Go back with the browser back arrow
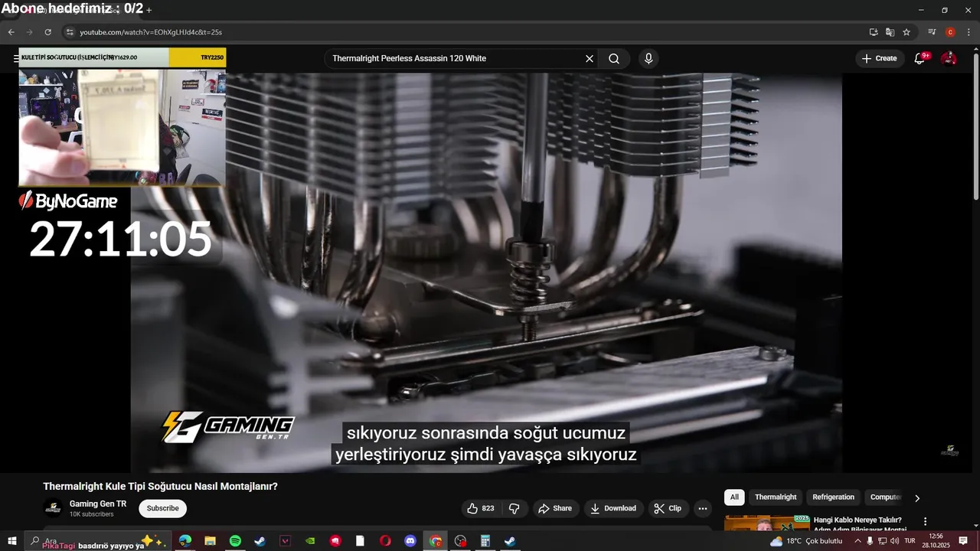Screen dimensions: 980x551 pyautogui.click(x=11, y=32)
